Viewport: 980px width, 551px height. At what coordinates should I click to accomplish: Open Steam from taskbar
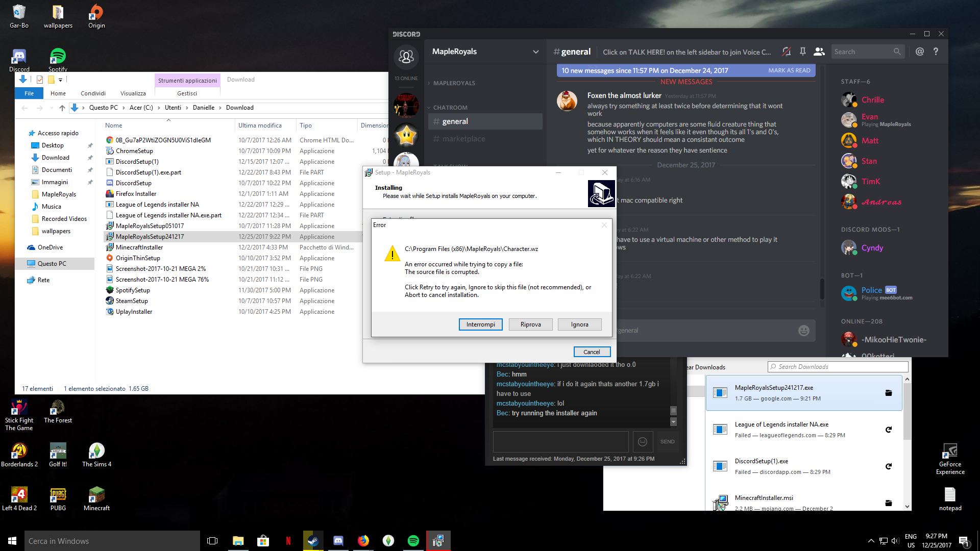pos(313,541)
